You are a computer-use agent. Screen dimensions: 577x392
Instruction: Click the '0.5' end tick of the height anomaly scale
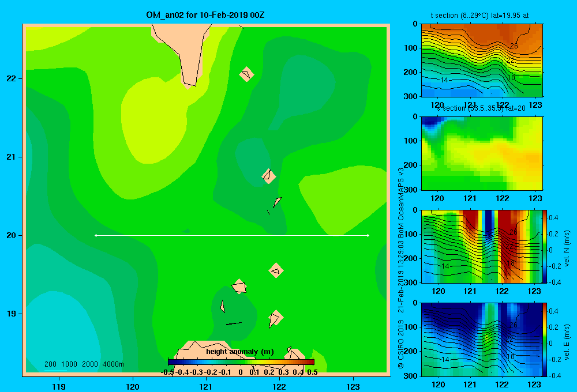(x=312, y=372)
